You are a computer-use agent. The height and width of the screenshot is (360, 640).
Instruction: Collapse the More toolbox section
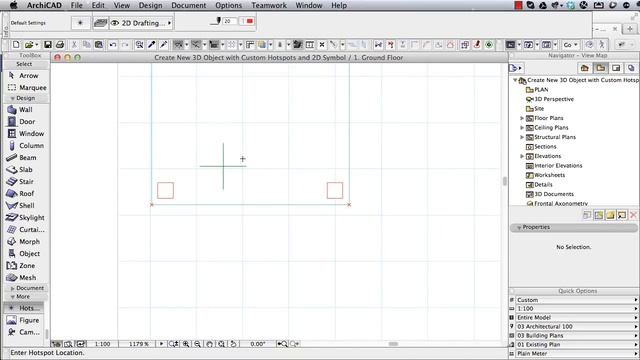[12, 297]
